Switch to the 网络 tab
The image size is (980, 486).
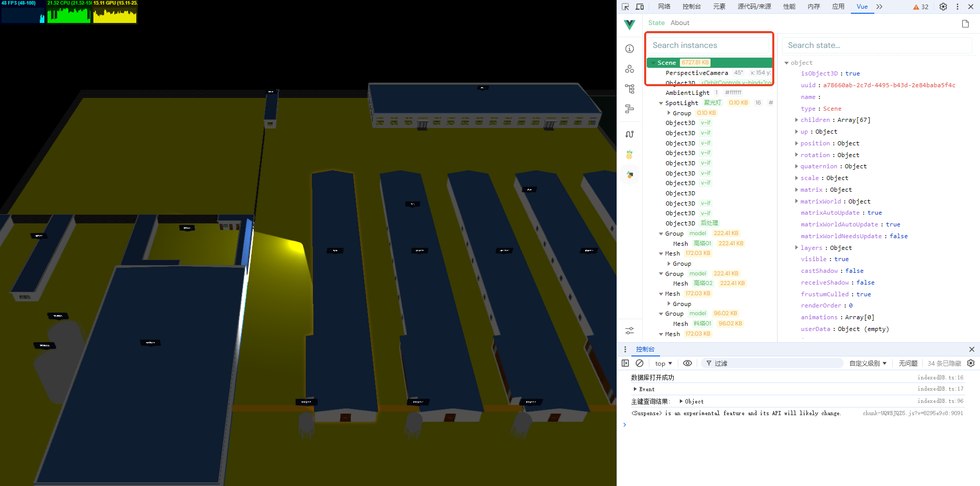tap(664, 7)
